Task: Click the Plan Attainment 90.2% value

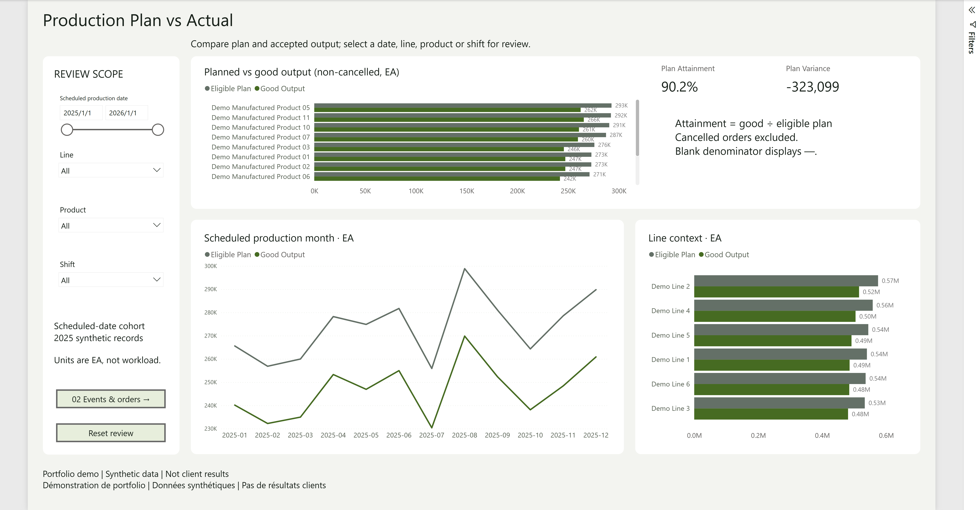Action: click(x=679, y=87)
